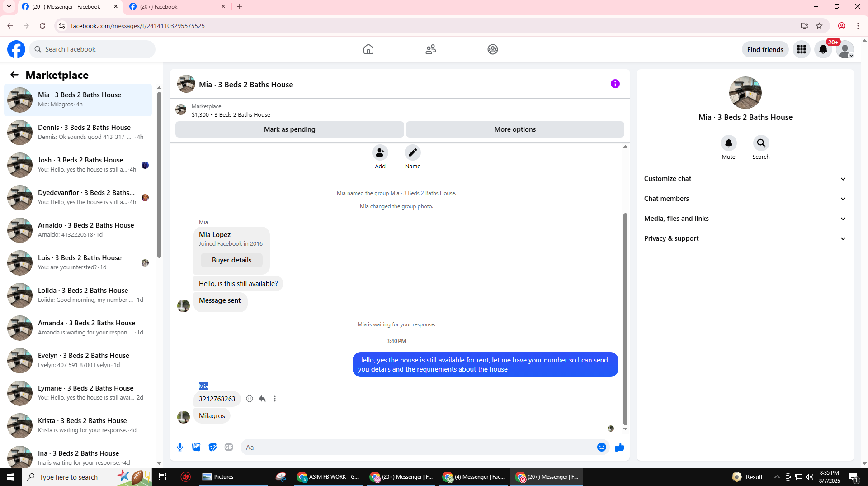Open conversation information purple icon

point(615,84)
